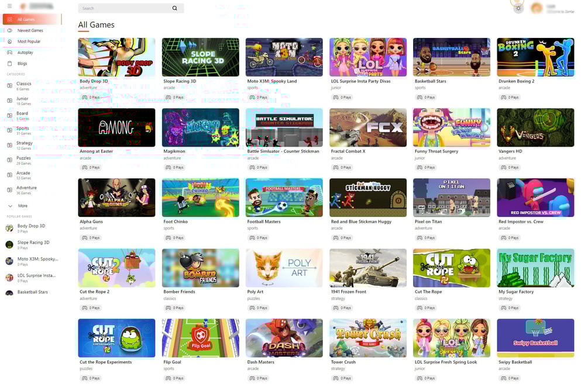Click the search magnifier icon
The height and width of the screenshot is (384, 588).
point(175,8)
